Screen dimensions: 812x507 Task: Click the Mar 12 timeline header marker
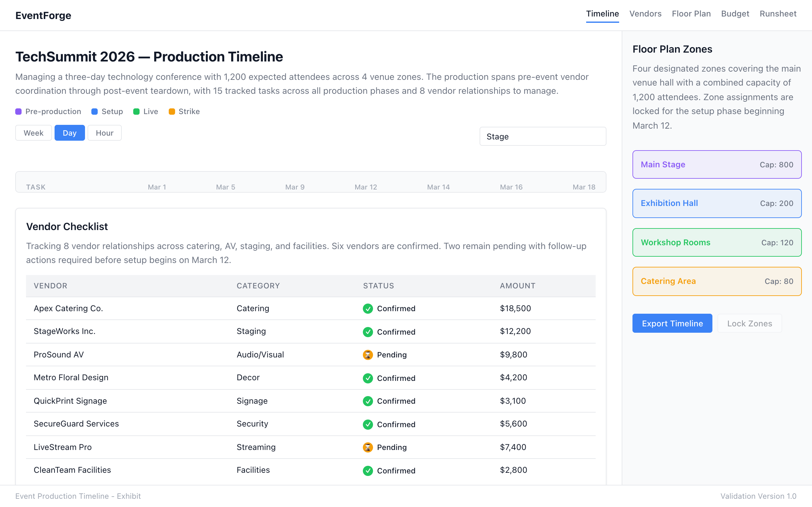click(x=365, y=187)
